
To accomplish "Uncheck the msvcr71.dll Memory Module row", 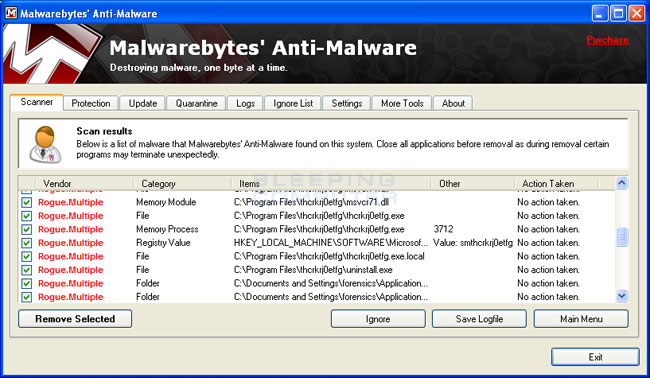I will click(27, 202).
